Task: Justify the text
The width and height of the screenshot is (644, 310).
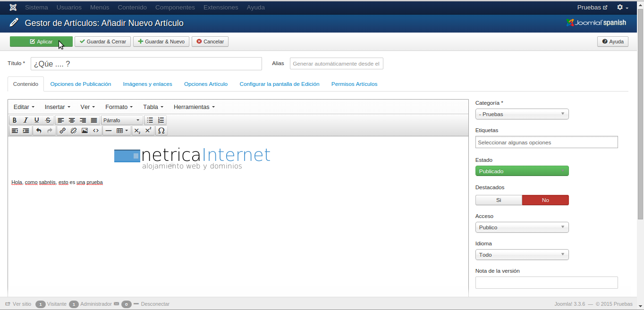Action: coord(94,120)
